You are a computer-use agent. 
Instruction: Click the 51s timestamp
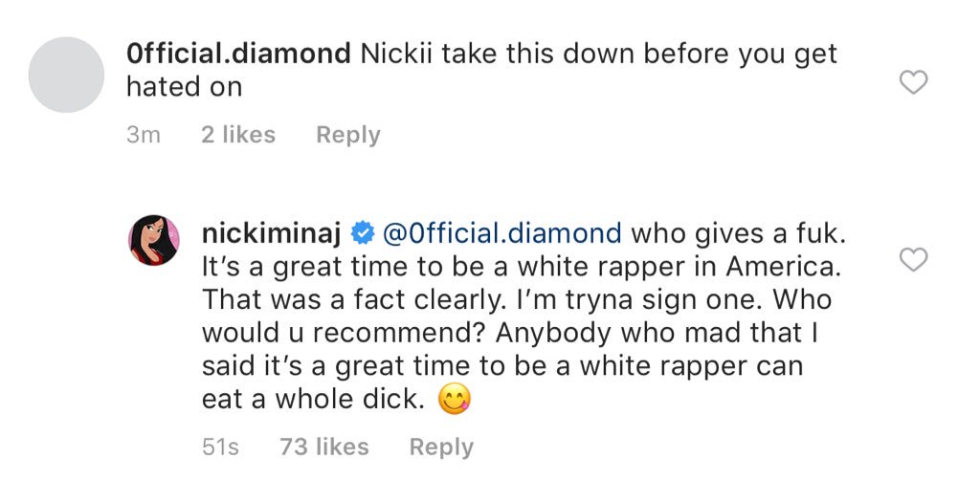pyautogui.click(x=220, y=447)
